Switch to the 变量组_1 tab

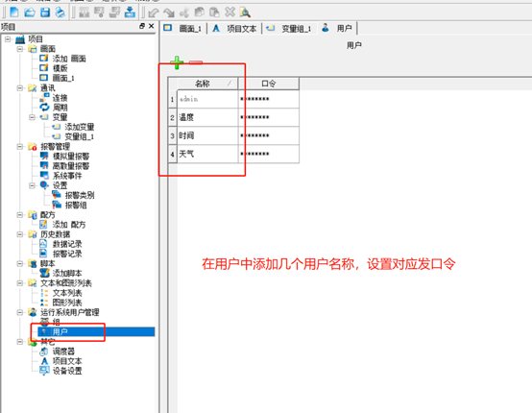point(289,29)
